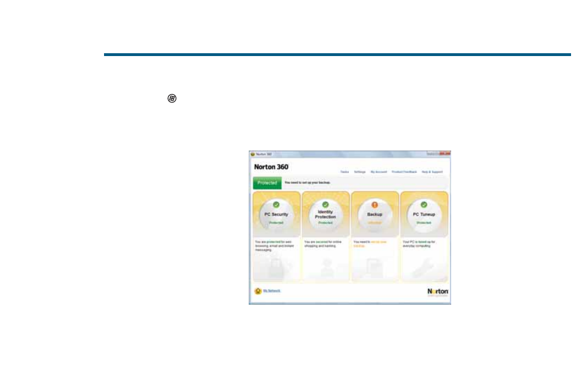Open the Settings menu link
The height and width of the screenshot is (381, 588).
point(360,172)
